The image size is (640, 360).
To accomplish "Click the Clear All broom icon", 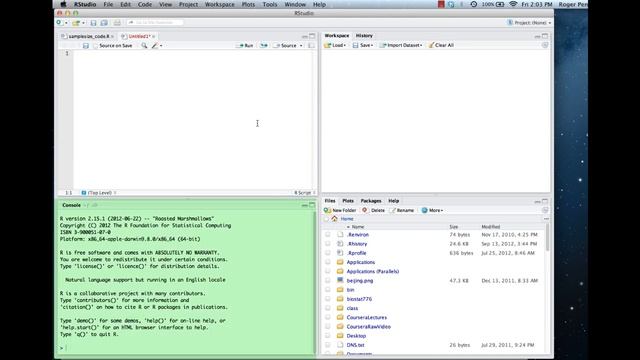I will (x=431, y=45).
